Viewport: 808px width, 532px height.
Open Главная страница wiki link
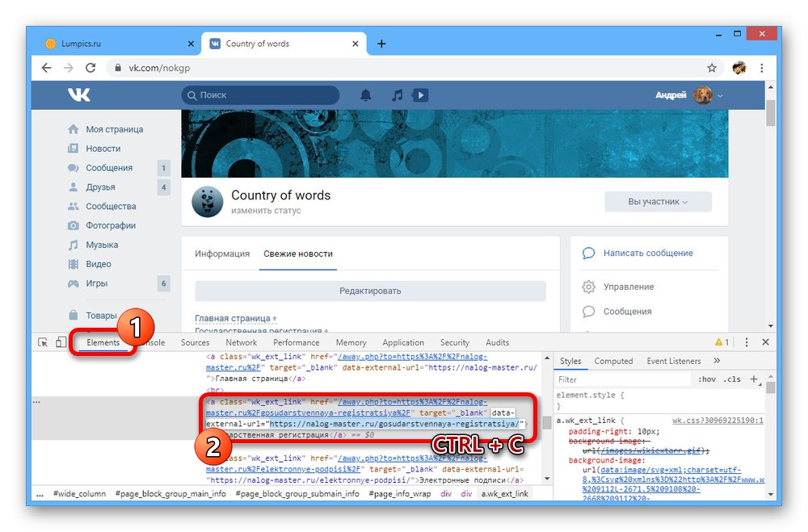[x=233, y=318]
